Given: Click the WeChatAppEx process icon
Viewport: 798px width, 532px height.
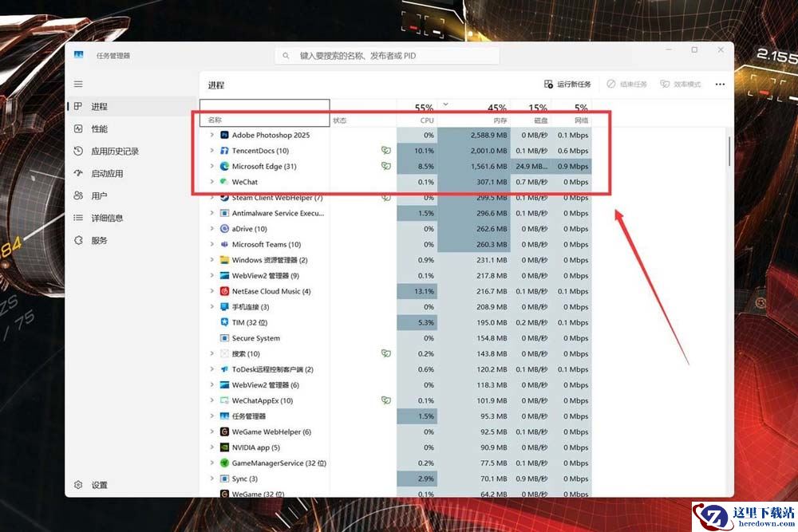Looking at the screenshot, I should (224, 400).
